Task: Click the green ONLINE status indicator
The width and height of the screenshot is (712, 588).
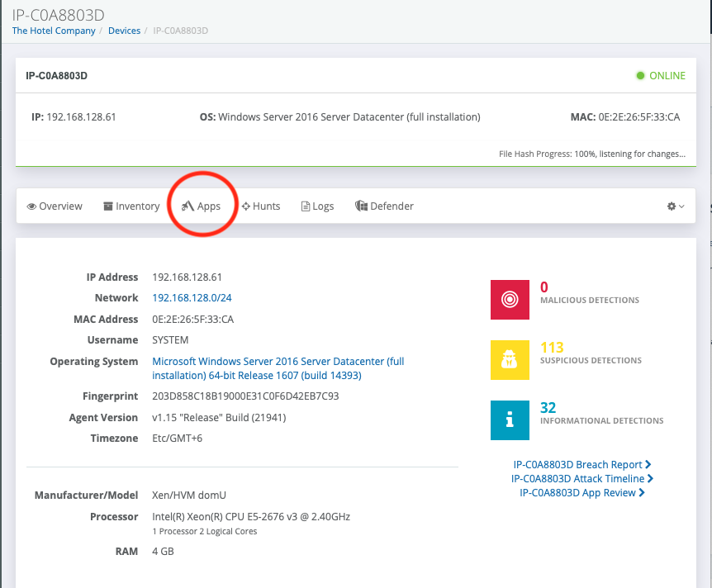Action: tap(661, 76)
